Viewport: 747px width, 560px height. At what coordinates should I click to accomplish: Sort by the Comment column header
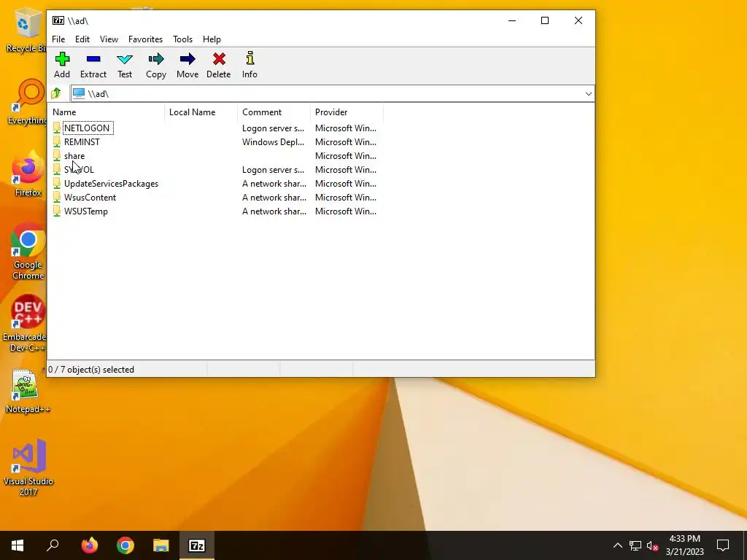point(274,112)
